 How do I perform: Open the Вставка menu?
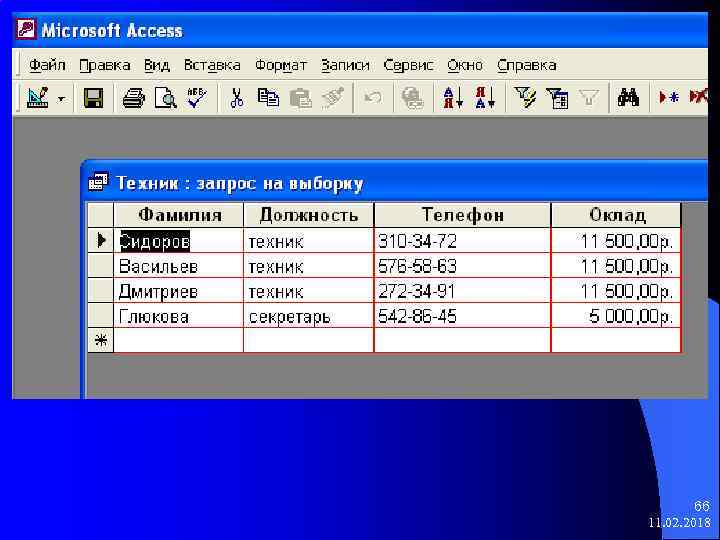pos(212,65)
